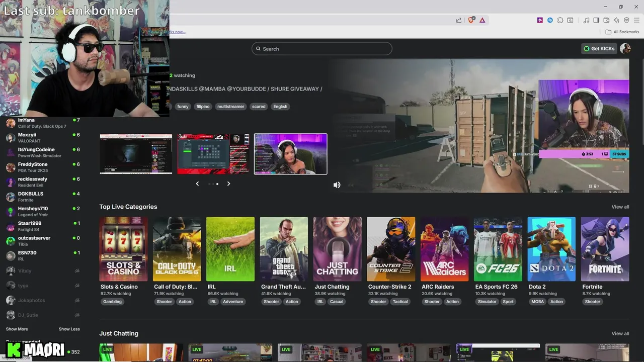Click the Leo AI sparkle icon
This screenshot has width=644, height=362.
[x=616, y=20]
